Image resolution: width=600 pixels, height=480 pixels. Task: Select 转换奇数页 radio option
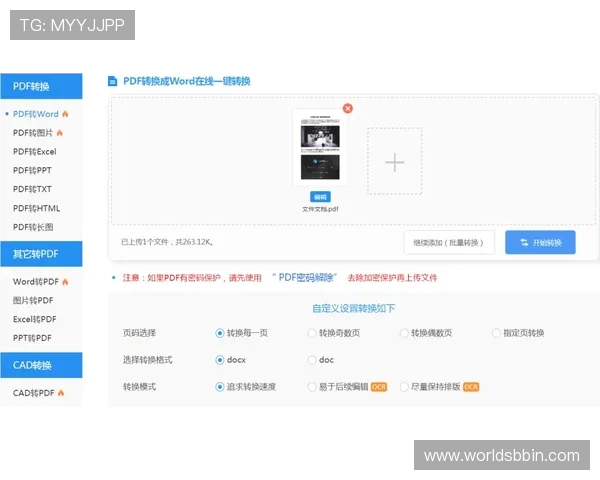pos(311,333)
